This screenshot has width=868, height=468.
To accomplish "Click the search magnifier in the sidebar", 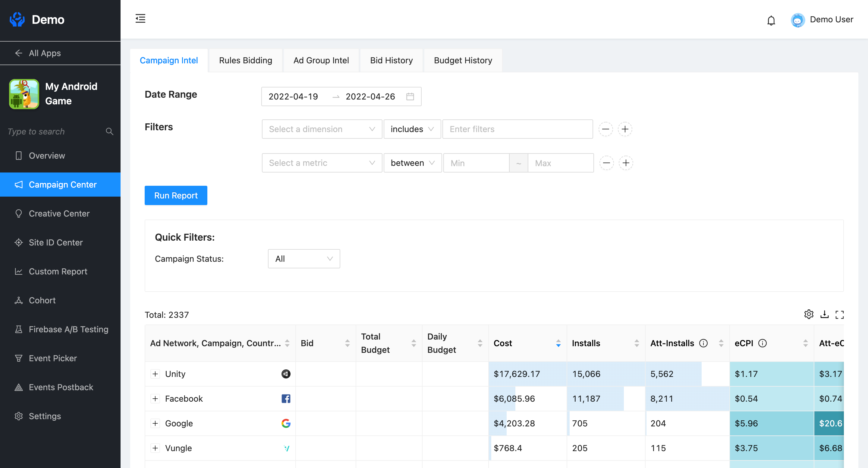I will [109, 131].
